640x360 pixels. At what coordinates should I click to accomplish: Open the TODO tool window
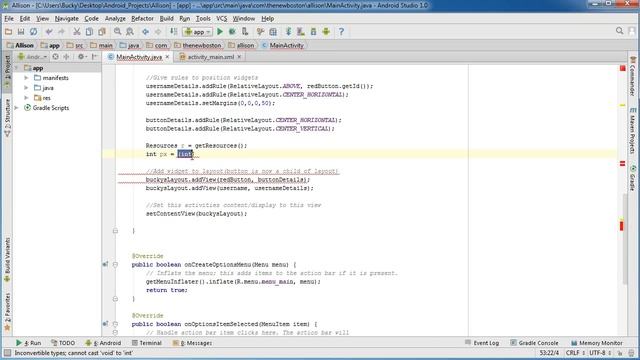tap(63, 343)
